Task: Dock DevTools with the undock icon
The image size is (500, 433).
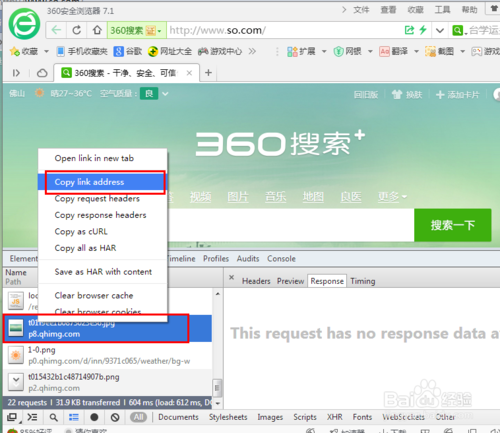Action: [x=12, y=417]
